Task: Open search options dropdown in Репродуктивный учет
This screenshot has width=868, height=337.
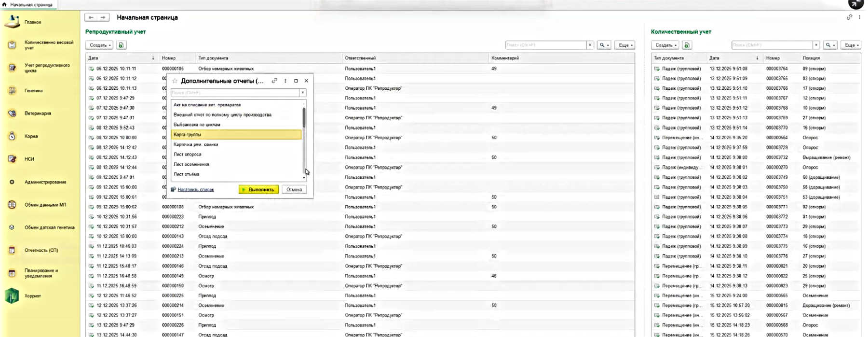Action: pos(604,45)
